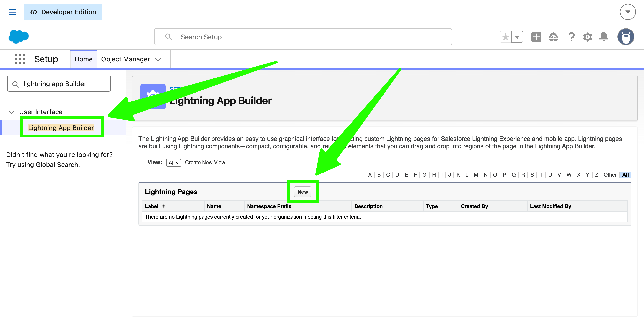Viewport: 644px width, 323px height.
Task: Click the Salesforce cloud logo
Action: [18, 37]
